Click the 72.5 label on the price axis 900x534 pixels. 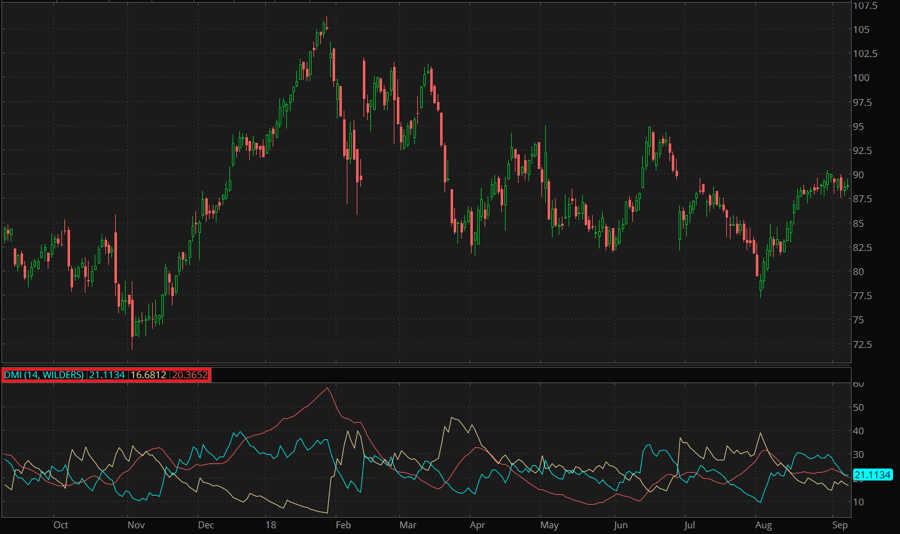point(863,345)
